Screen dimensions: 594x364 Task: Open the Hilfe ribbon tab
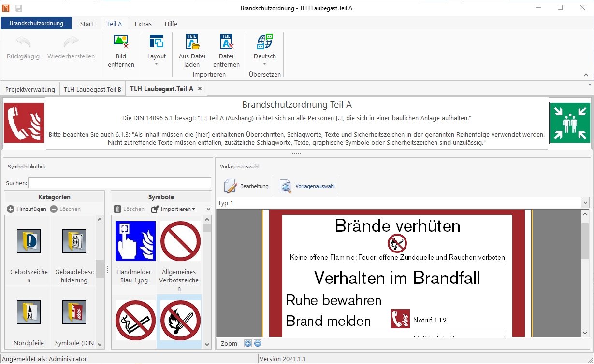point(171,24)
